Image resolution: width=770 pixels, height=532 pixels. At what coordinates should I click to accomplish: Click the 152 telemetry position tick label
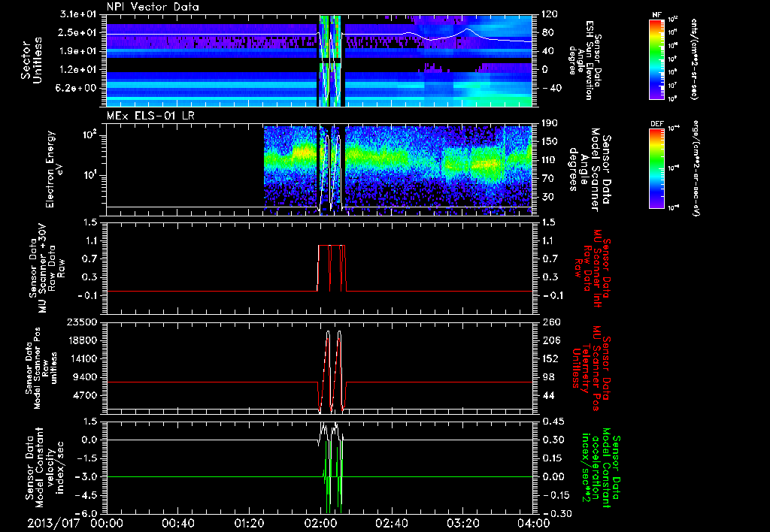click(x=550, y=358)
